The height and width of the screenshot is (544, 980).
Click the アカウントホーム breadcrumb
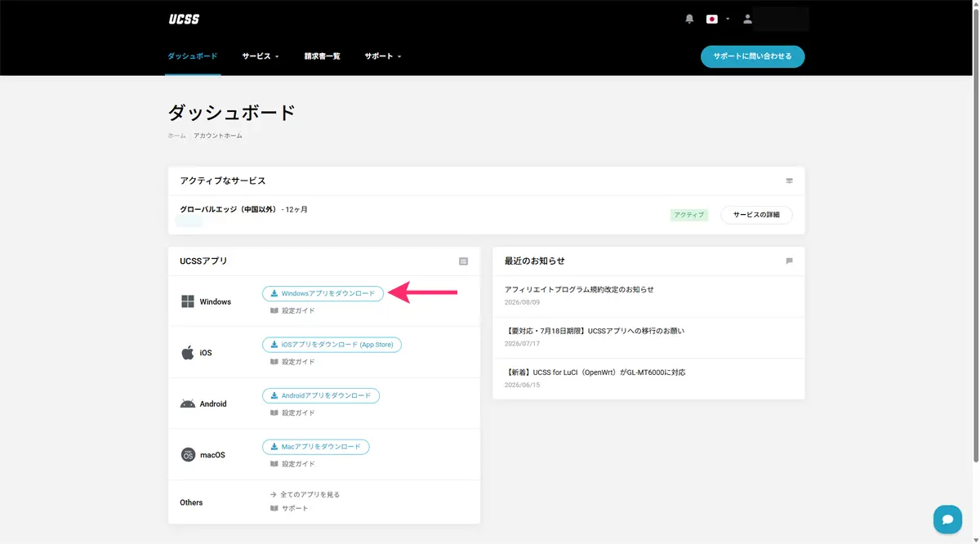click(x=218, y=136)
